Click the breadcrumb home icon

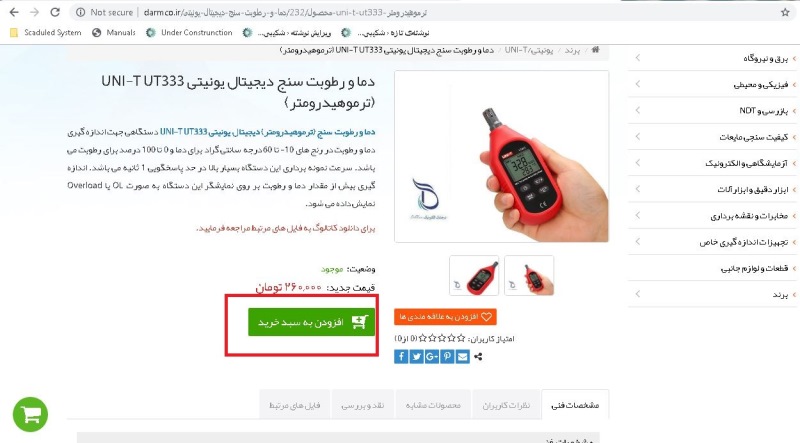[x=595, y=50]
